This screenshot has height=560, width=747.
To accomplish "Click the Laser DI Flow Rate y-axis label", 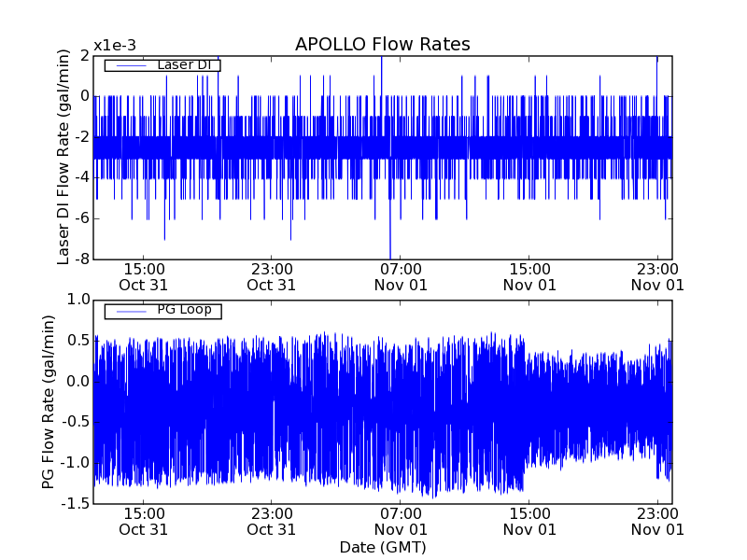I will click(x=63, y=157).
